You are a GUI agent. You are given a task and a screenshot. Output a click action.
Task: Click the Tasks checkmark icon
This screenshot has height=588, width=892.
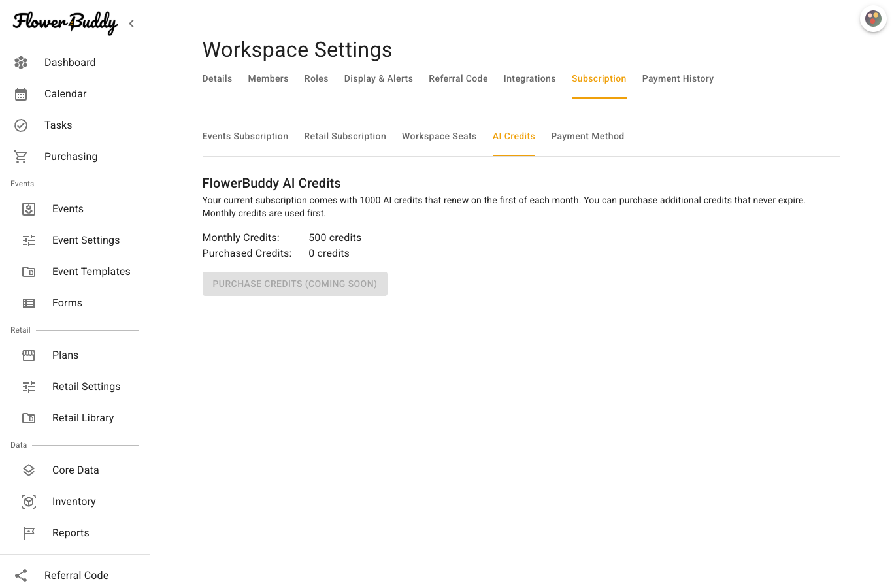[21, 125]
